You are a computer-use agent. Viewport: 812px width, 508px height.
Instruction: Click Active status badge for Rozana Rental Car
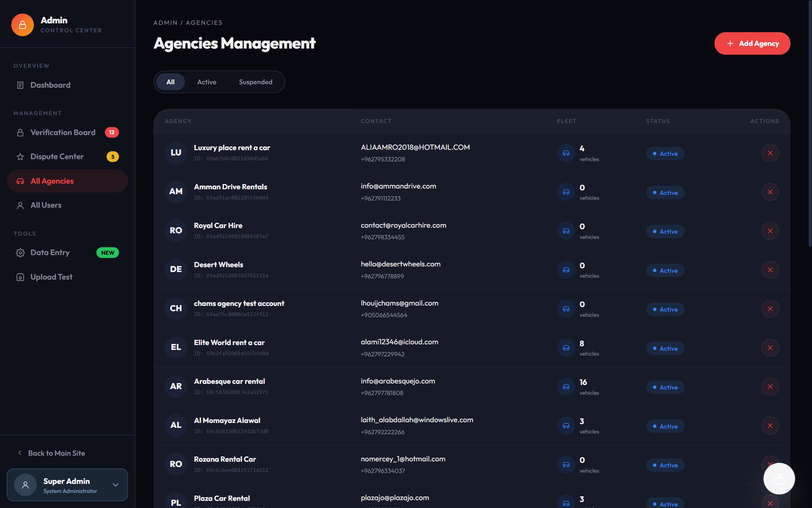pyautogui.click(x=665, y=465)
